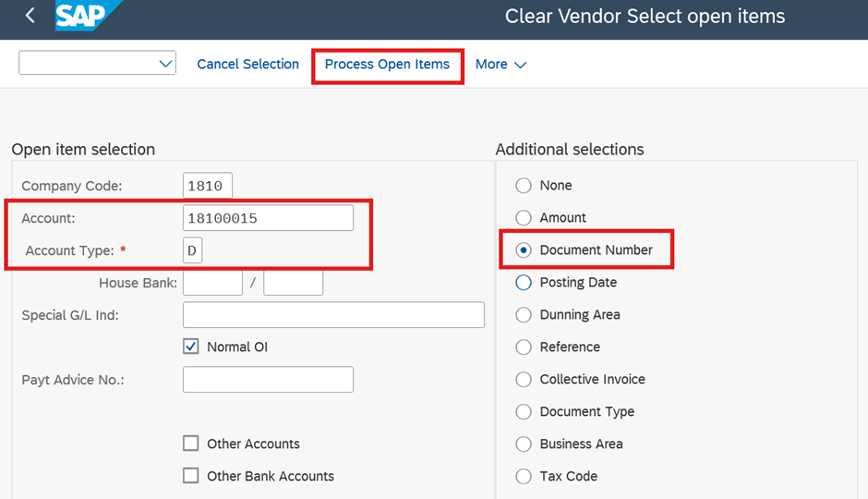868x499 pixels.
Task: Choose the Reference radio button
Action: pyautogui.click(x=524, y=347)
